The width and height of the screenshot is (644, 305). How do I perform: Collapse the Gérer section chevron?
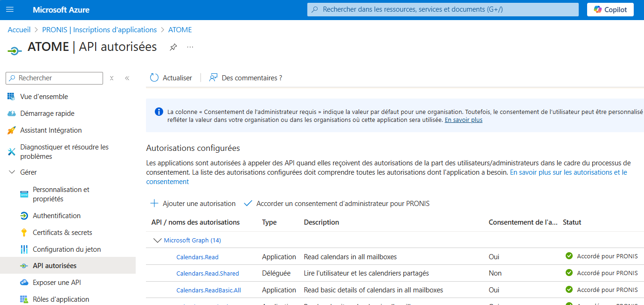pos(12,172)
